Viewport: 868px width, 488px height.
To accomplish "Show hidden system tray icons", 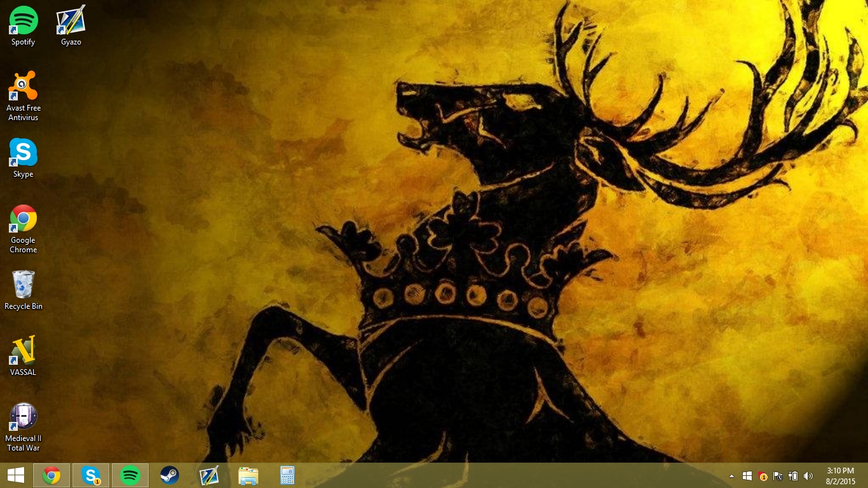I will coord(731,476).
